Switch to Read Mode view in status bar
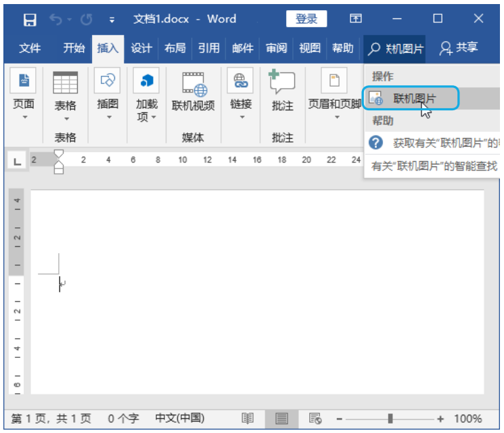Screen dimensions: 504x433 [x=248, y=419]
